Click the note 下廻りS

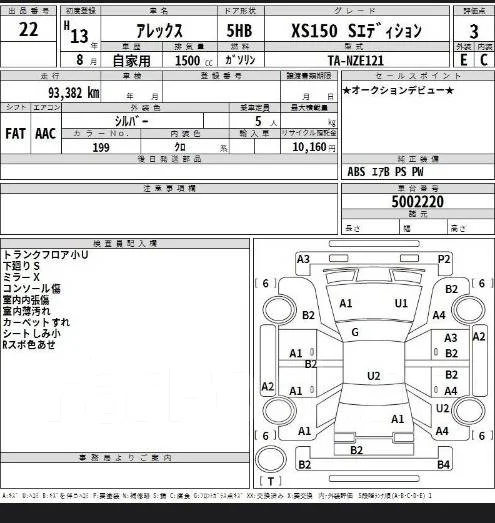21,266
